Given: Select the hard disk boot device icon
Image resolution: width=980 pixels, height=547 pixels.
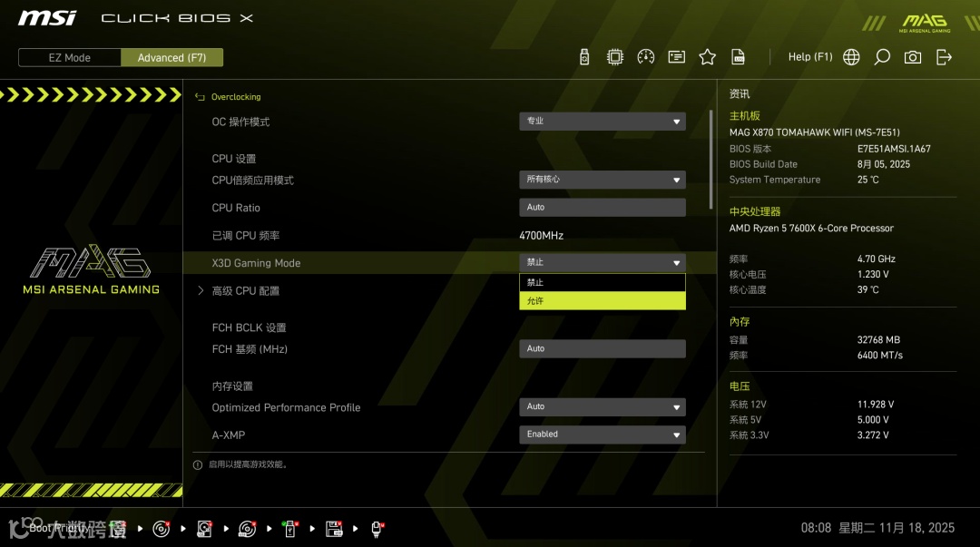Looking at the screenshot, I should click(204, 528).
